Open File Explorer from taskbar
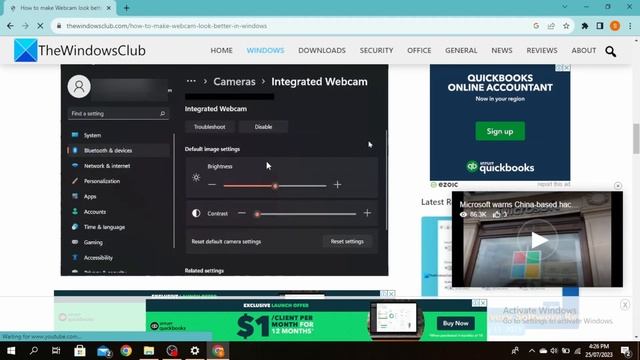 click(149, 351)
